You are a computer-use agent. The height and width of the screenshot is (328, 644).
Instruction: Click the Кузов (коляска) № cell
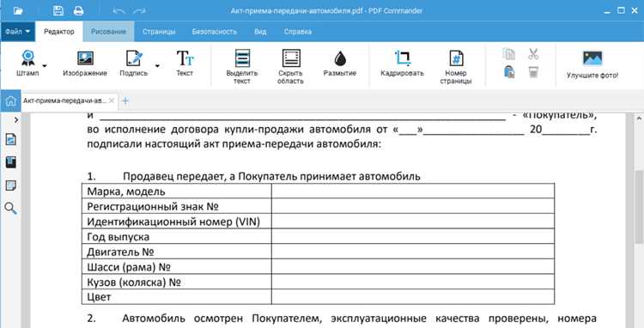tap(177, 282)
